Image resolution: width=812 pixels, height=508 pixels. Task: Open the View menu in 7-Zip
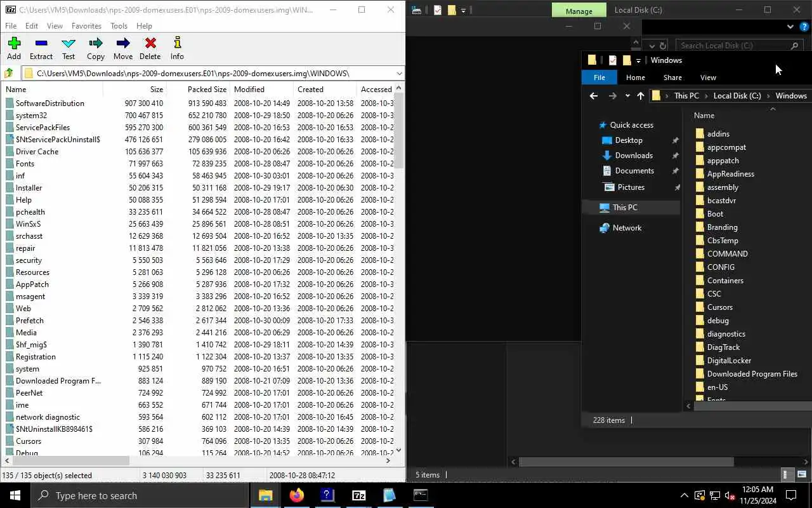tap(55, 26)
